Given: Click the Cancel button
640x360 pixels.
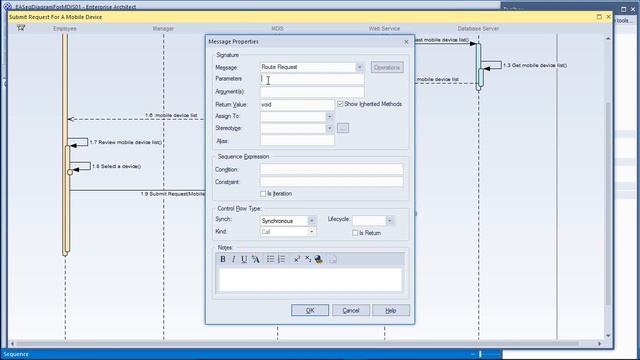Looking at the screenshot, I should (351, 310).
